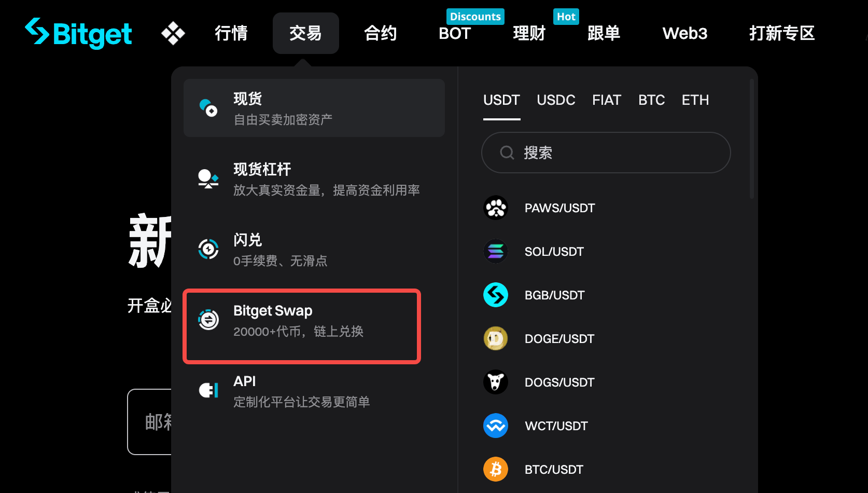Open the diamond grid apps menu
Viewport: 868px width, 493px height.
173,33
